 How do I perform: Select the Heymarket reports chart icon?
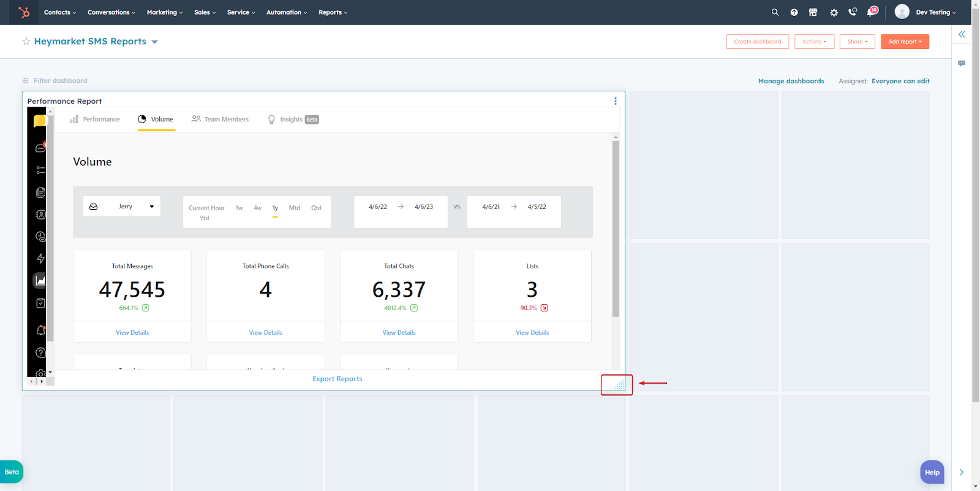coord(40,280)
